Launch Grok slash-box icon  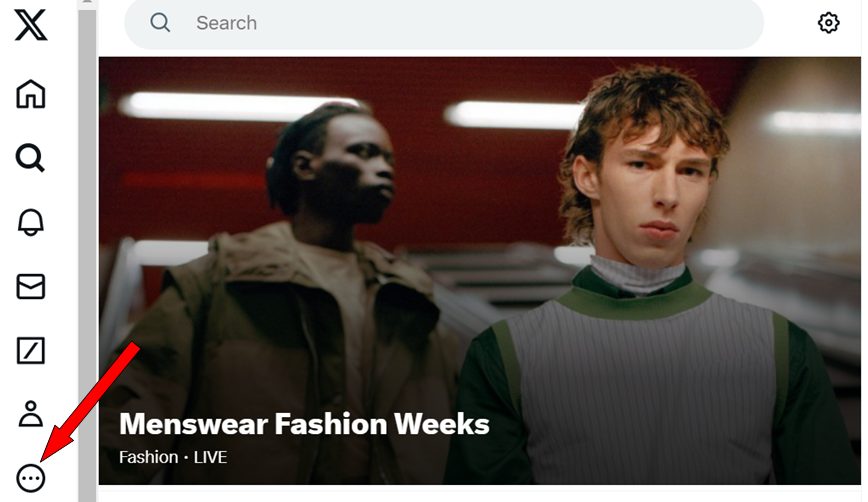(x=30, y=350)
